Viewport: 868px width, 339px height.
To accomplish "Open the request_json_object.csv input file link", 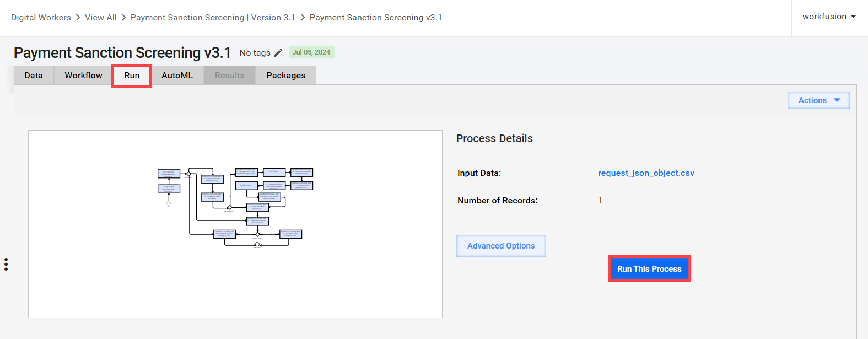I will (x=646, y=173).
